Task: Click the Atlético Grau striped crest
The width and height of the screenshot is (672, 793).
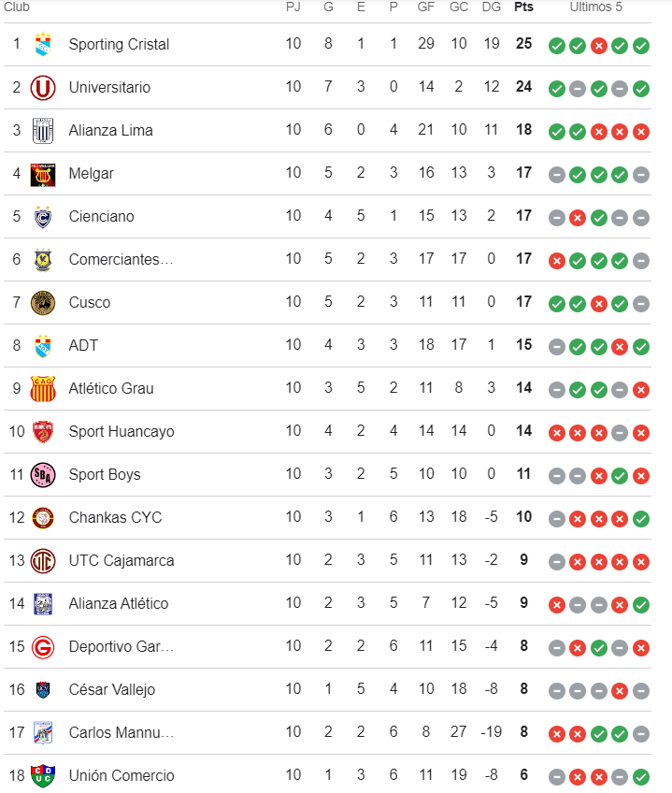Action: [42, 388]
